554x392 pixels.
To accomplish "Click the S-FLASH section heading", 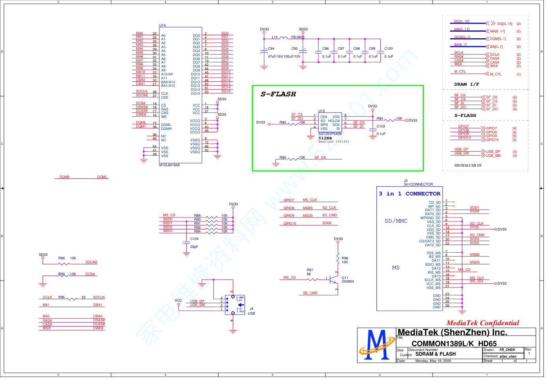I will (x=278, y=94).
